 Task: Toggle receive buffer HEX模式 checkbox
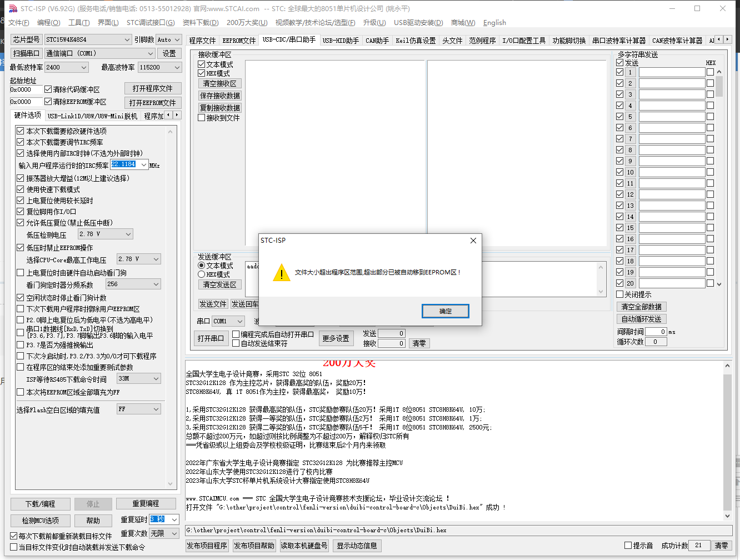click(x=202, y=73)
